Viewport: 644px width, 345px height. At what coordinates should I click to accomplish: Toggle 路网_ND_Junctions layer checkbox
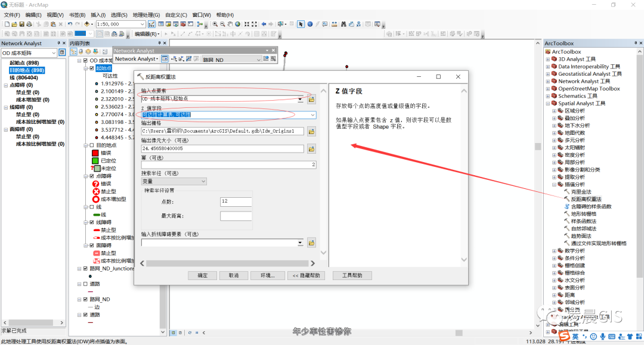click(85, 269)
